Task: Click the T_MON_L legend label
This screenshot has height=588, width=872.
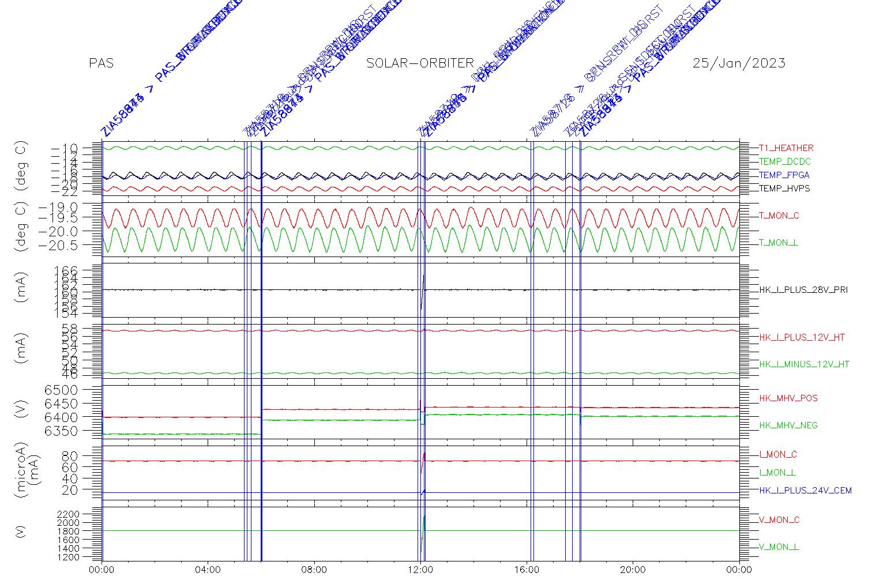Action: tap(779, 243)
